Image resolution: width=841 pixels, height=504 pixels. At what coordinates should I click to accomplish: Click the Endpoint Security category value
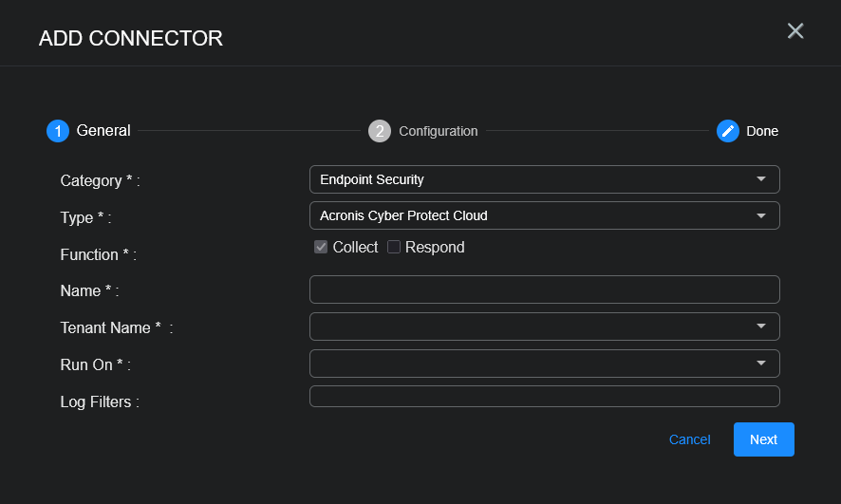coord(372,179)
